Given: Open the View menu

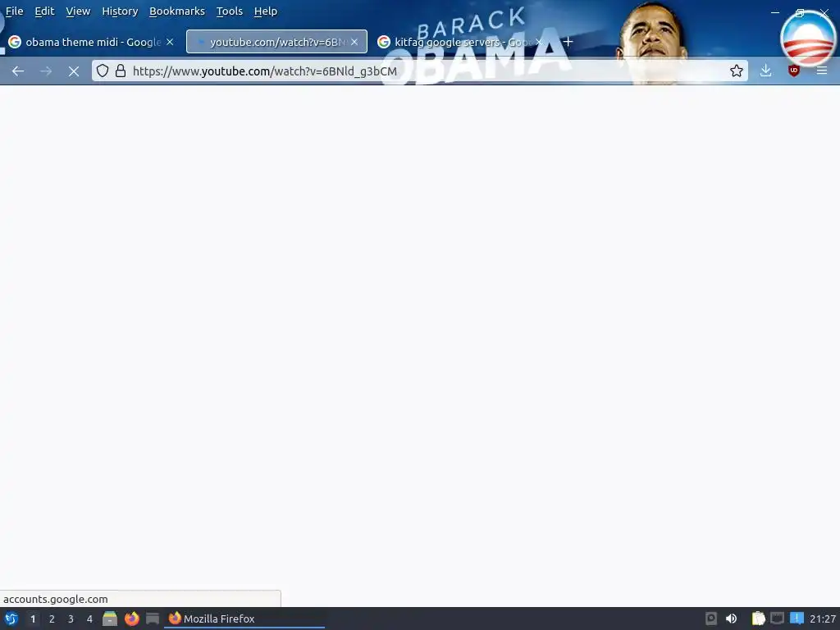Looking at the screenshot, I should pos(78,11).
